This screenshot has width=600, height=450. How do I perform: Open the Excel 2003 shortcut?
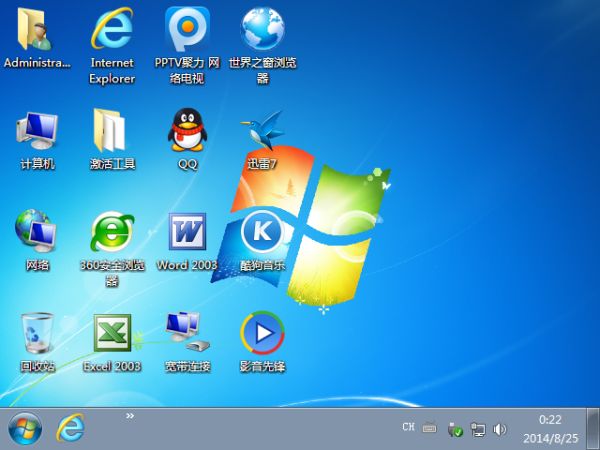(112, 334)
